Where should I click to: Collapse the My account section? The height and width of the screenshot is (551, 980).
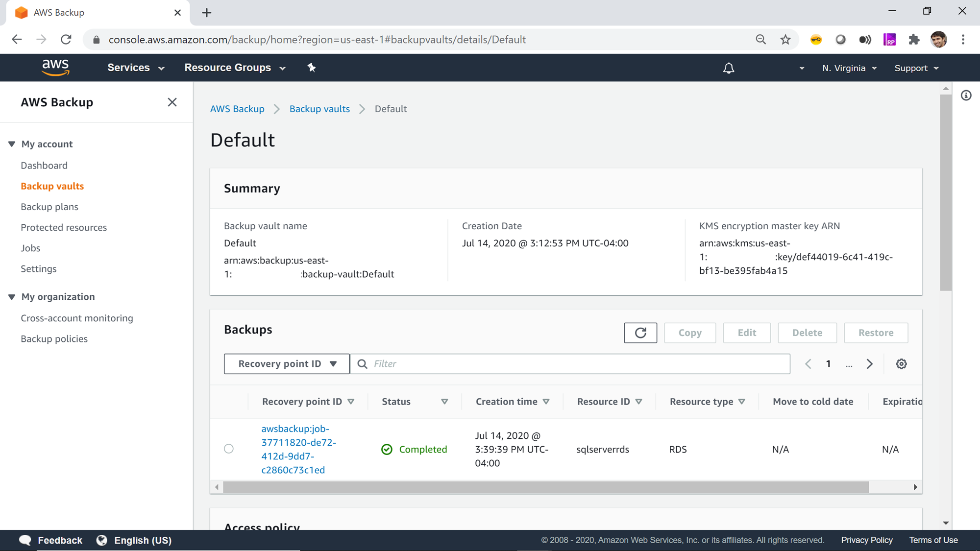tap(12, 144)
